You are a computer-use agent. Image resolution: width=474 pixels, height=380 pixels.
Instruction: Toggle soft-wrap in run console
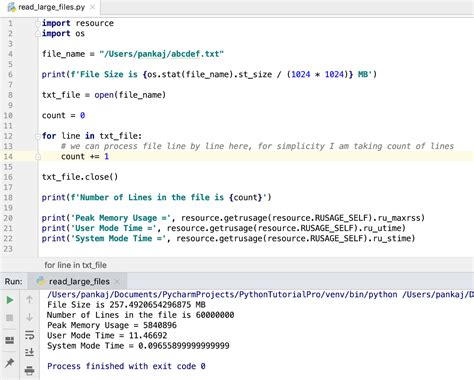29,335
